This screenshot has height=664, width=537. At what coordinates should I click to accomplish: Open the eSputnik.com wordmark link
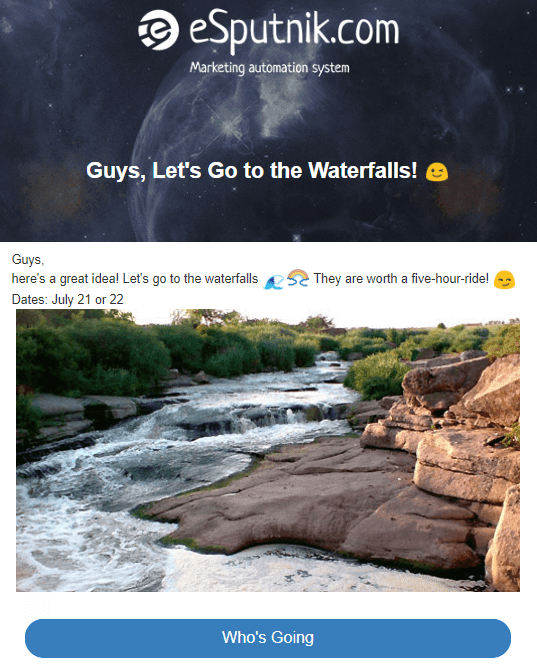(294, 30)
